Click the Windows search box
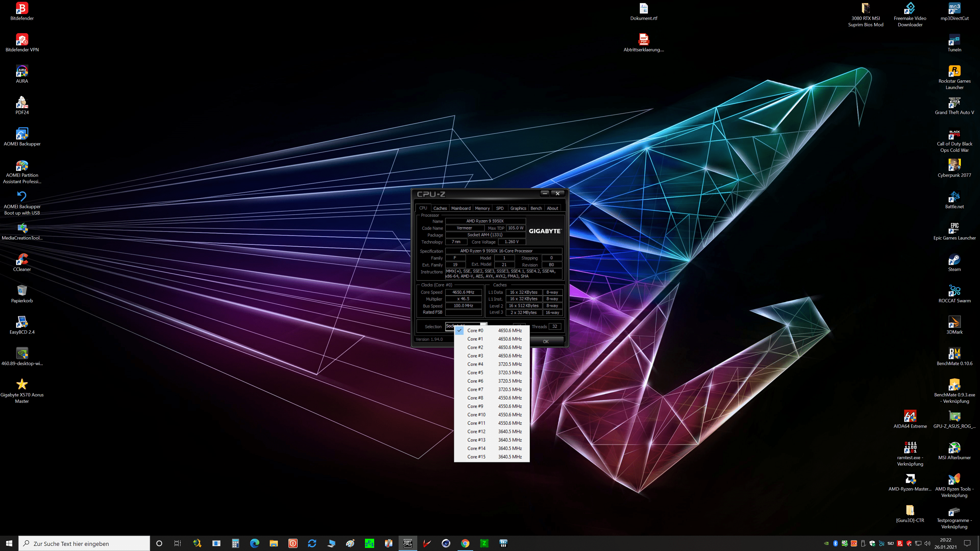The height and width of the screenshot is (551, 980). coord(84,543)
